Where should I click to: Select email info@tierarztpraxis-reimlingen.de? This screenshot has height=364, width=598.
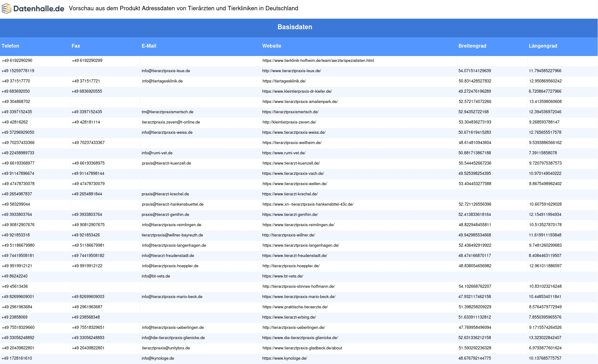point(172,225)
